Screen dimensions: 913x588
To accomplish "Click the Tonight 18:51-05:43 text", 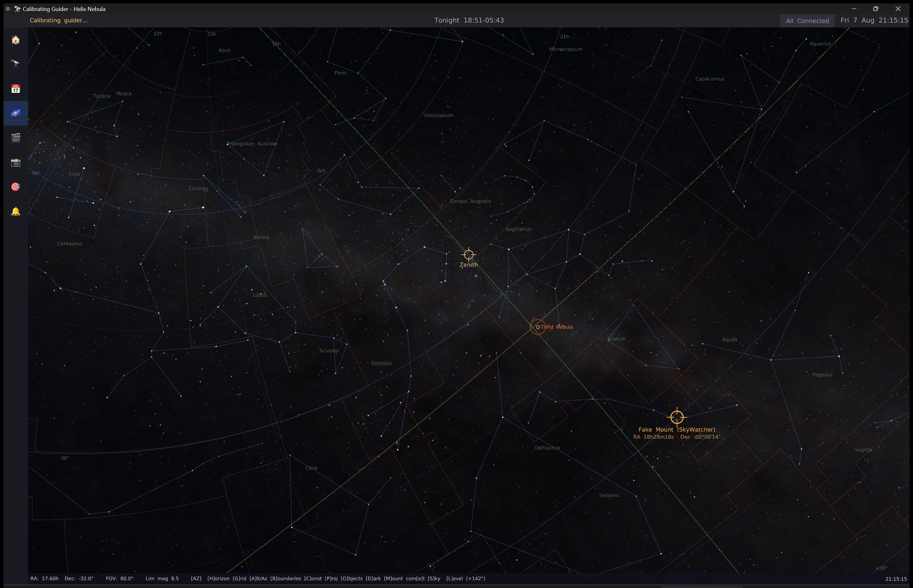I will pos(469,20).
